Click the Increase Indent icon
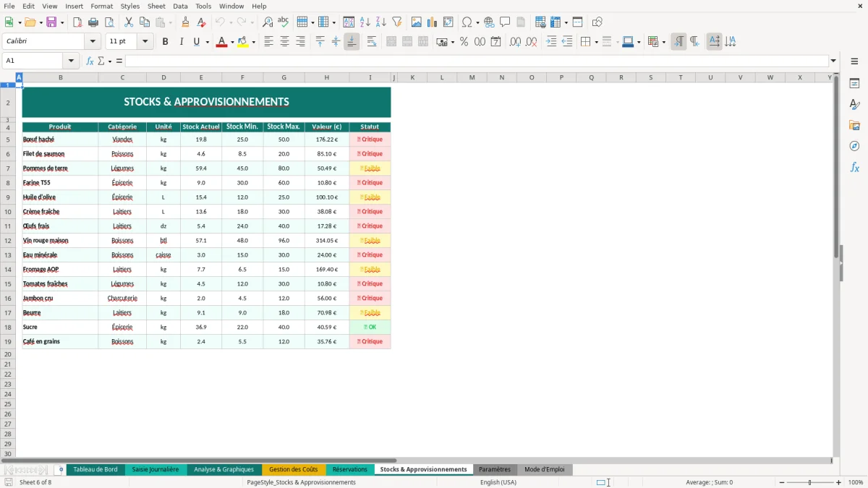Image resolution: width=868 pixels, height=488 pixels. pos(552,42)
